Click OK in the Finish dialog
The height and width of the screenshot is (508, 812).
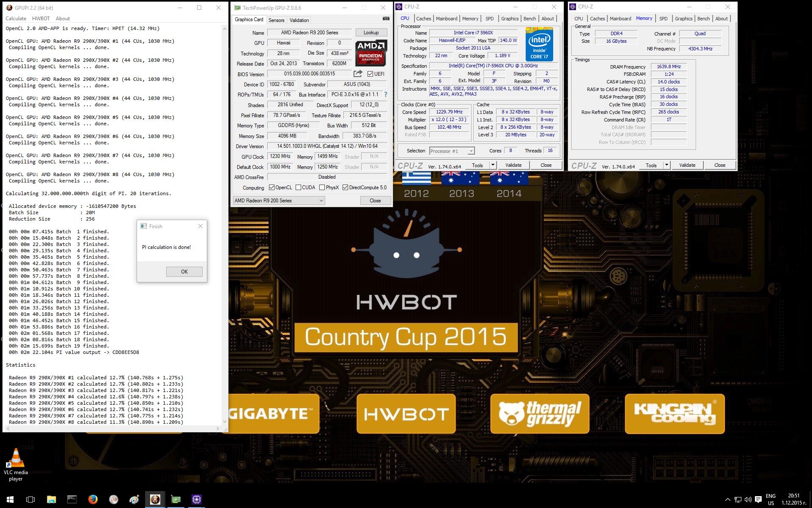click(x=184, y=272)
